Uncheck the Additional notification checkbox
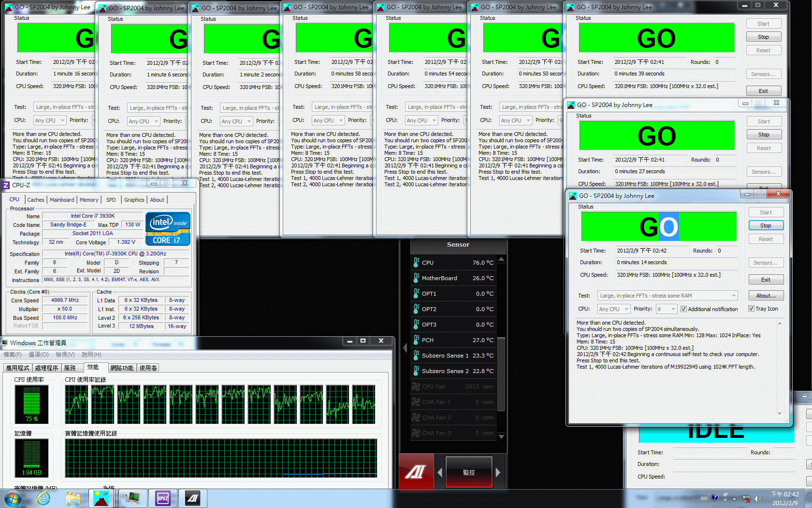Viewport: 812px width, 508px height. [683, 309]
